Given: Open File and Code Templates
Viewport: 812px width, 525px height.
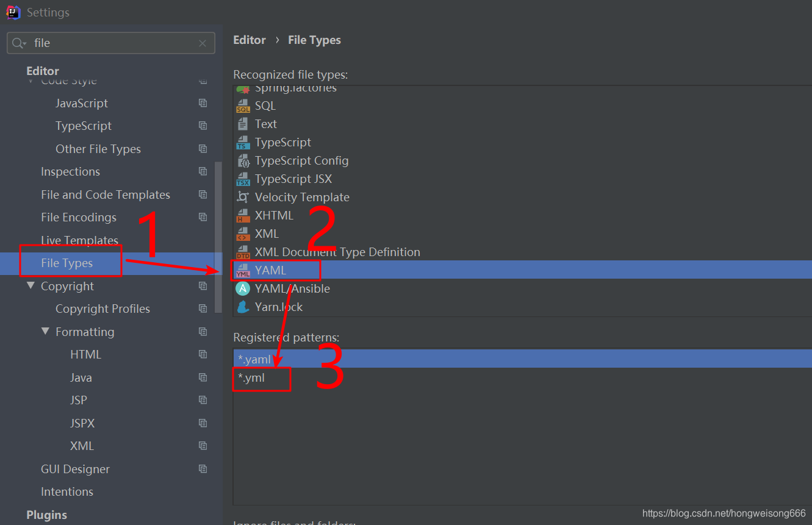Looking at the screenshot, I should pyautogui.click(x=106, y=195).
